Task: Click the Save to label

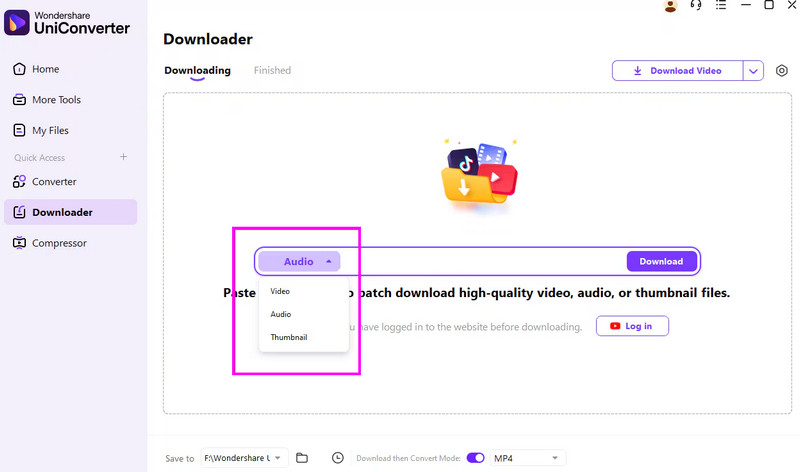Action: pos(180,458)
